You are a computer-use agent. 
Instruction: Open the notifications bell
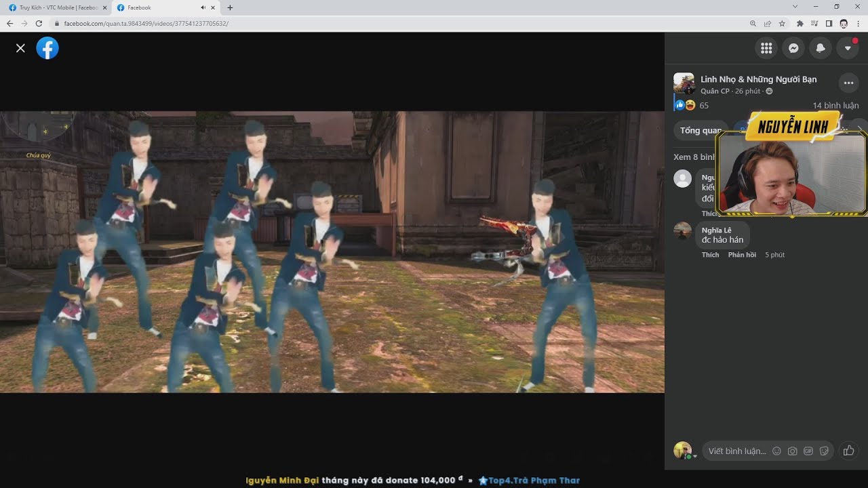[x=821, y=47]
